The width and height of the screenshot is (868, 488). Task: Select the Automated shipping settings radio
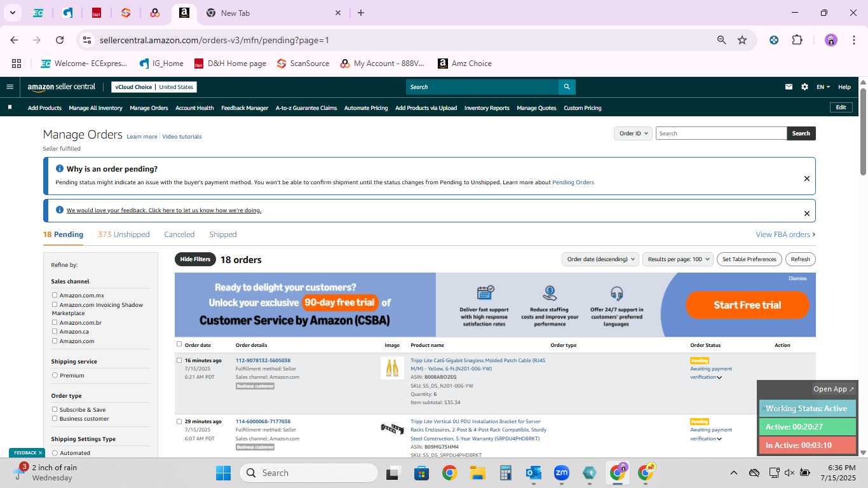(55, 452)
